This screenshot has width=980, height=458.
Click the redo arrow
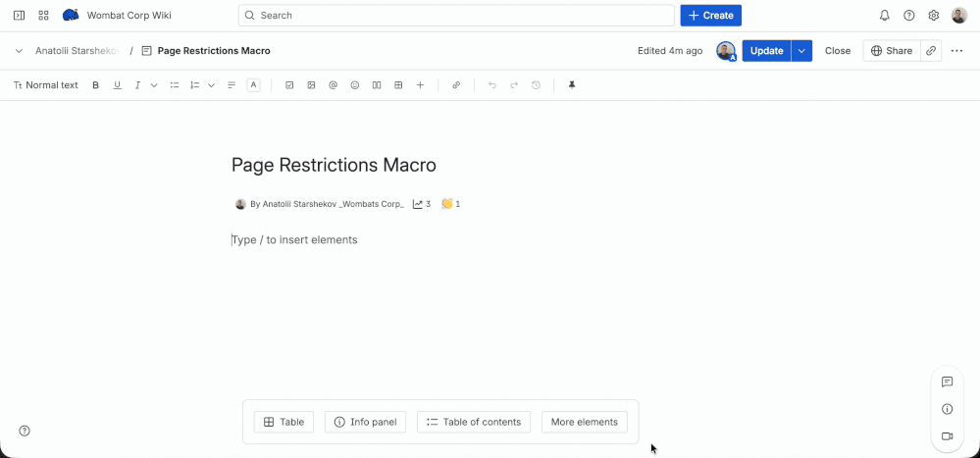(514, 85)
